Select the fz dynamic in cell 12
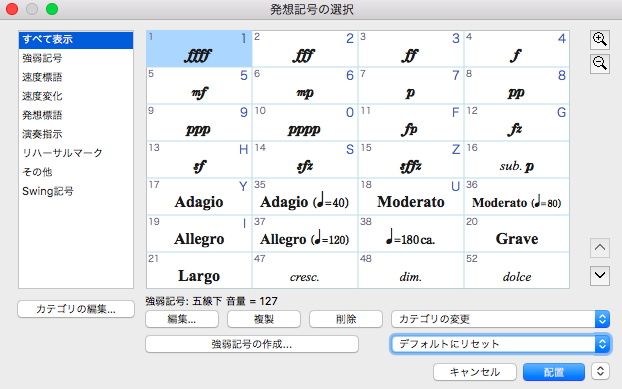 (517, 123)
